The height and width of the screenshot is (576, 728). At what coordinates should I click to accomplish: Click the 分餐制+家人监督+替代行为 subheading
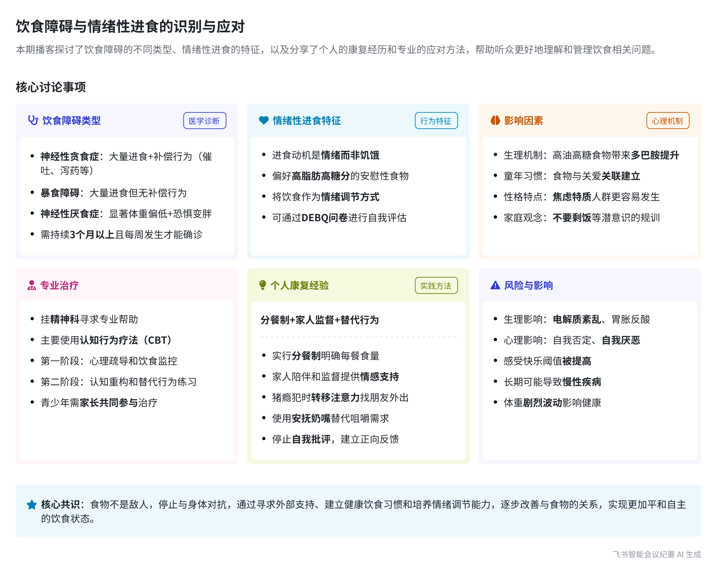click(319, 320)
